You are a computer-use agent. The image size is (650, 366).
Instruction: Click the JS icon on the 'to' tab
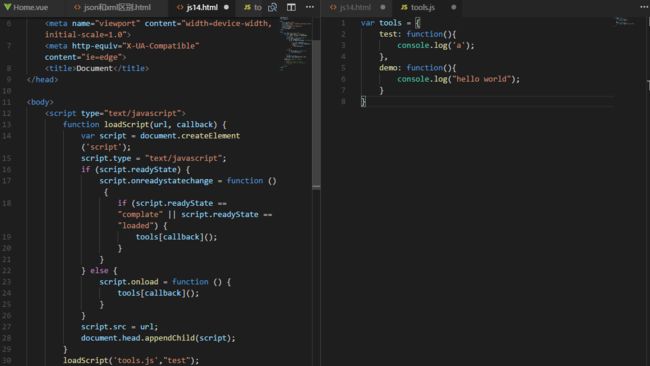pos(247,7)
